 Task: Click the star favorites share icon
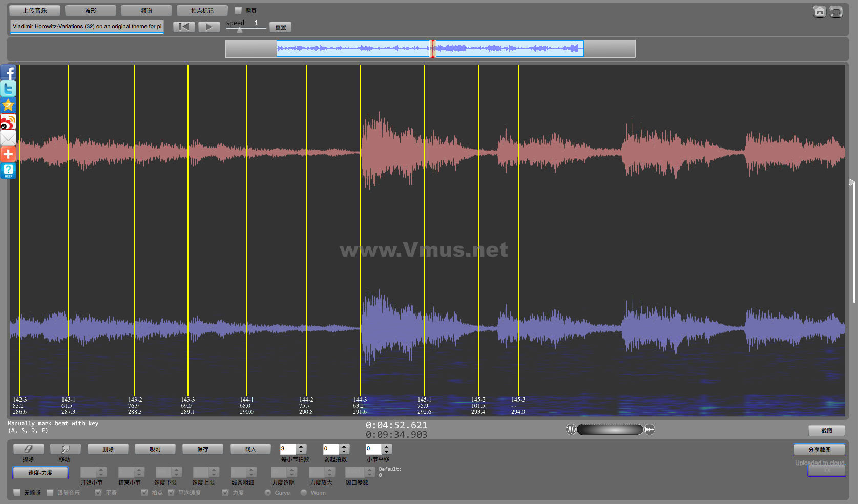pyautogui.click(x=8, y=105)
